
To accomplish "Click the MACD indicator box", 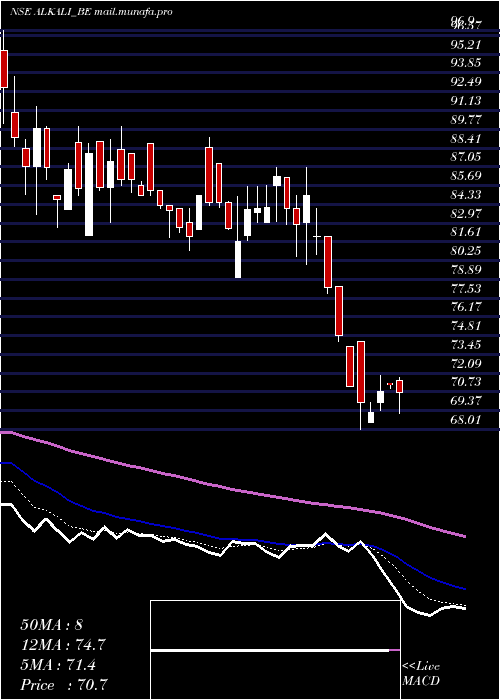I will [275, 650].
